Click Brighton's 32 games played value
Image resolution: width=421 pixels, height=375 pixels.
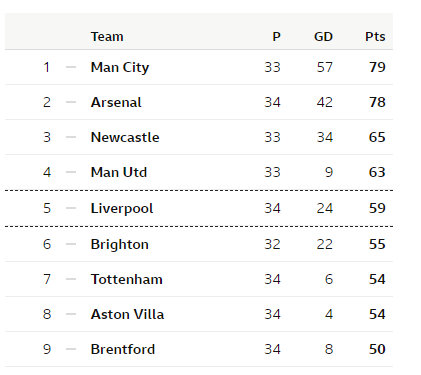click(272, 244)
